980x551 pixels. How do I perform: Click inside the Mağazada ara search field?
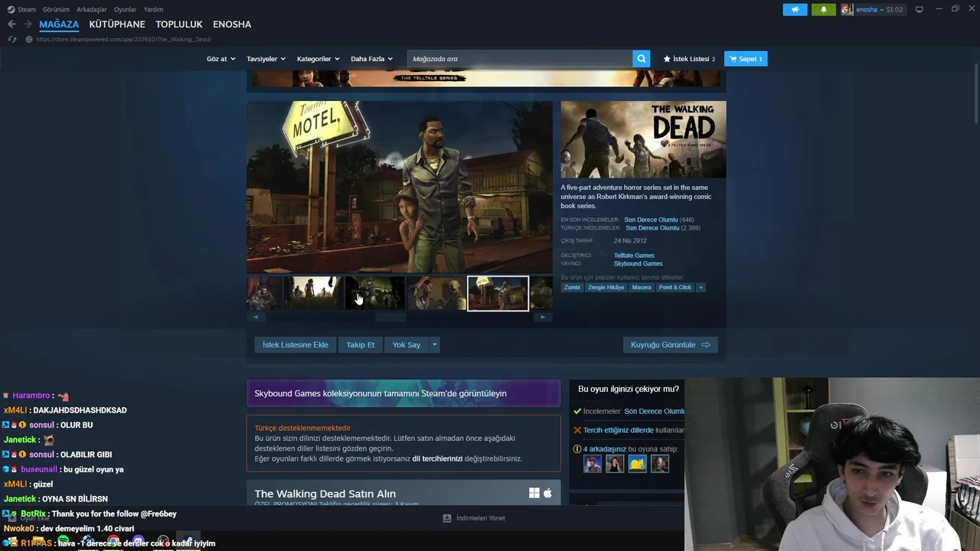tap(521, 59)
